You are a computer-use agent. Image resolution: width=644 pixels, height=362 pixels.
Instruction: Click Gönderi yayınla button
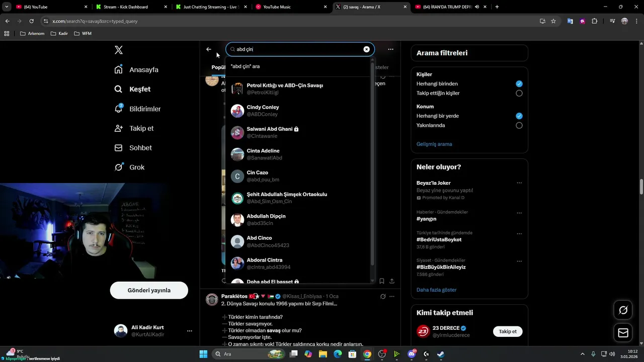click(x=149, y=290)
